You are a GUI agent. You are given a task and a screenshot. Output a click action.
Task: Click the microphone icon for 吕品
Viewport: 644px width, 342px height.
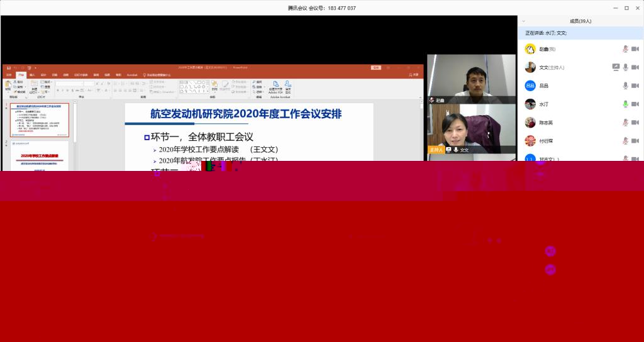[x=625, y=85]
